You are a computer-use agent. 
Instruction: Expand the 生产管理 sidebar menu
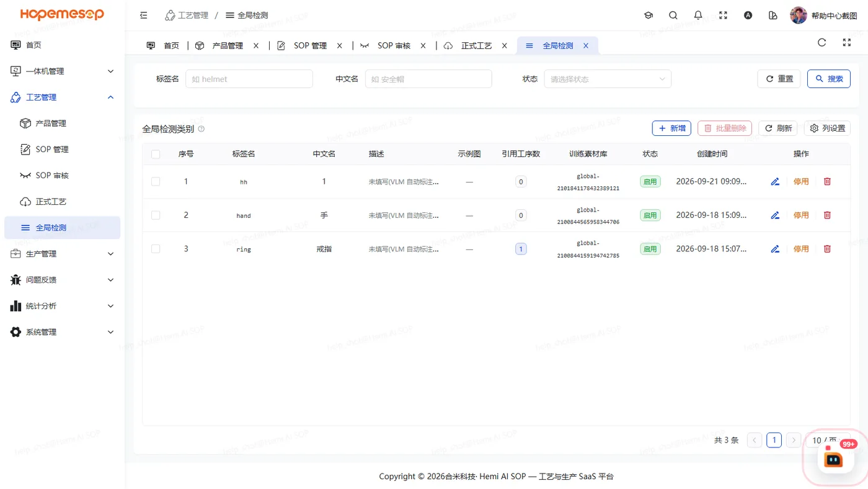pos(63,254)
